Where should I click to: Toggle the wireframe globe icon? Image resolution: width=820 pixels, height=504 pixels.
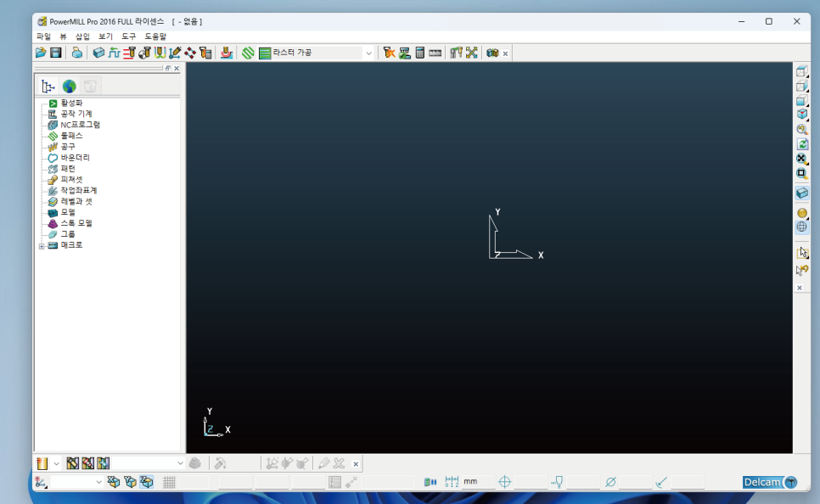pos(801,227)
